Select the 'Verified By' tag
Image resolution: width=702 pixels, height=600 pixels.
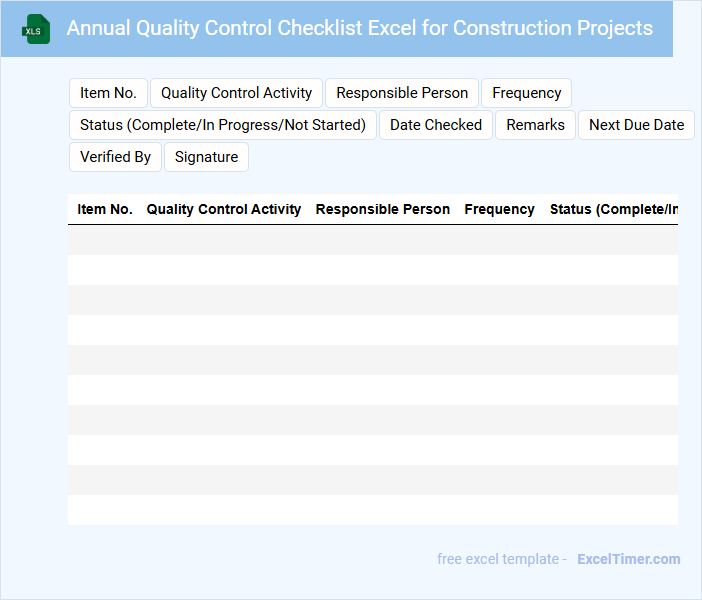pyautogui.click(x=115, y=157)
